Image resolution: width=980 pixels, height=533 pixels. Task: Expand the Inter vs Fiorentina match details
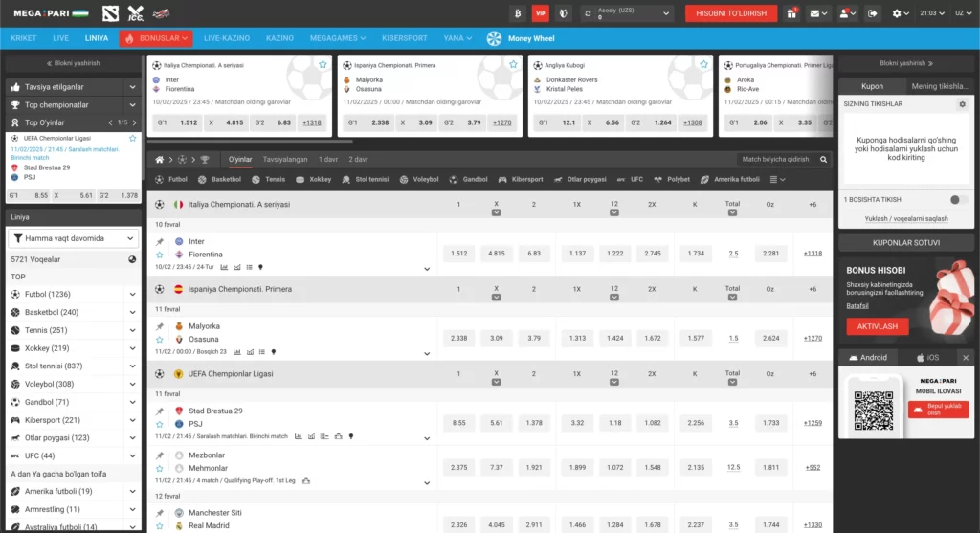point(427,269)
